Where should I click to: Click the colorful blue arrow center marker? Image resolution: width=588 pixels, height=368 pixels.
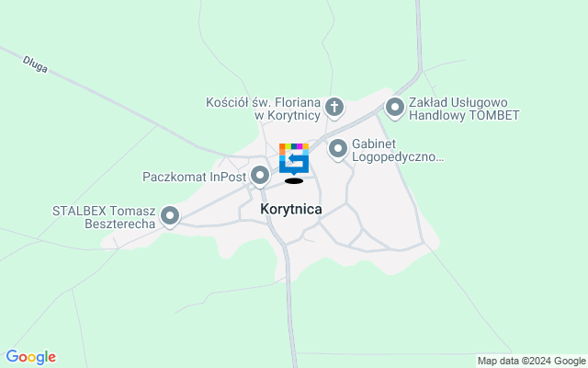[x=294, y=159]
